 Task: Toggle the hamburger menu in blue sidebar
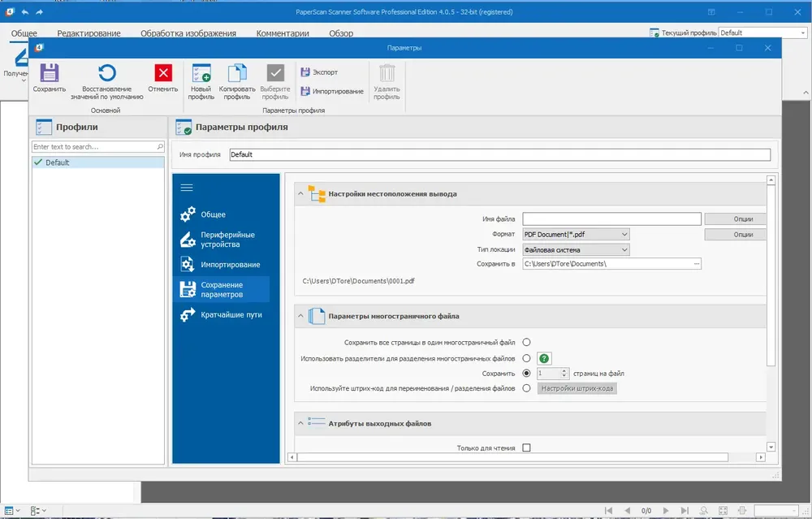click(x=187, y=188)
